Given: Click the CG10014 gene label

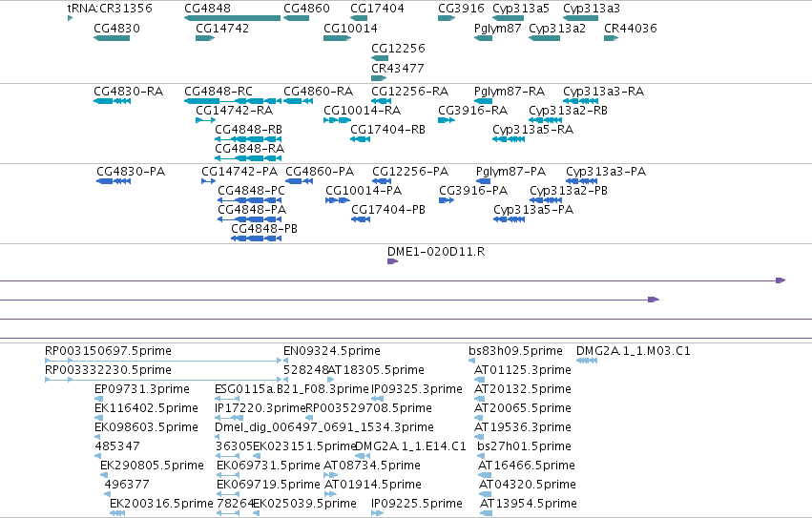Looking at the screenshot, I should 350,29.
